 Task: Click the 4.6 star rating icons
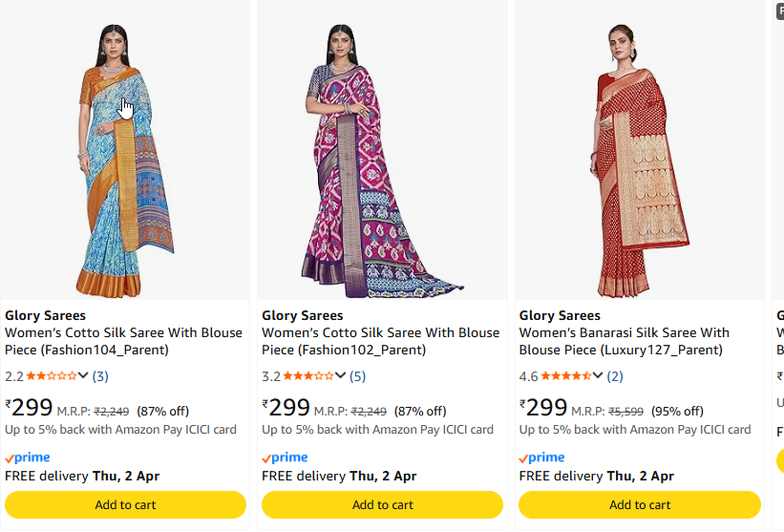click(565, 376)
